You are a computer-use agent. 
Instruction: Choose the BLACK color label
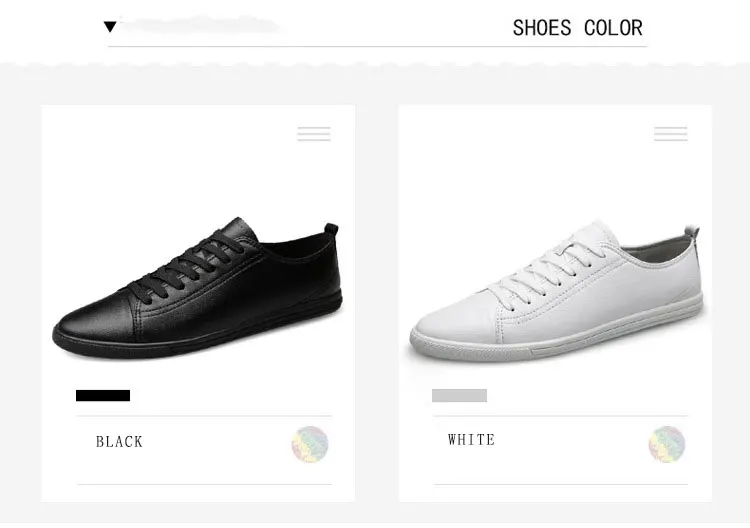(120, 442)
